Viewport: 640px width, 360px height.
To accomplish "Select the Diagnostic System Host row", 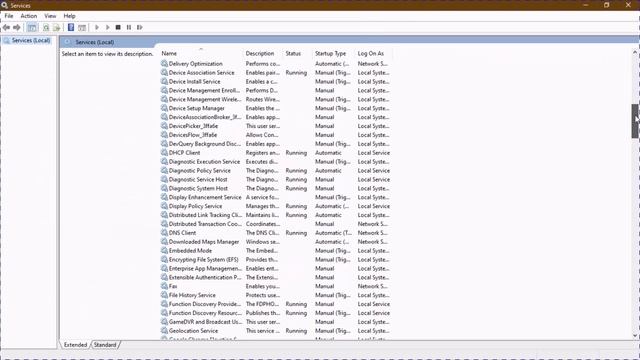I will (x=276, y=188).
